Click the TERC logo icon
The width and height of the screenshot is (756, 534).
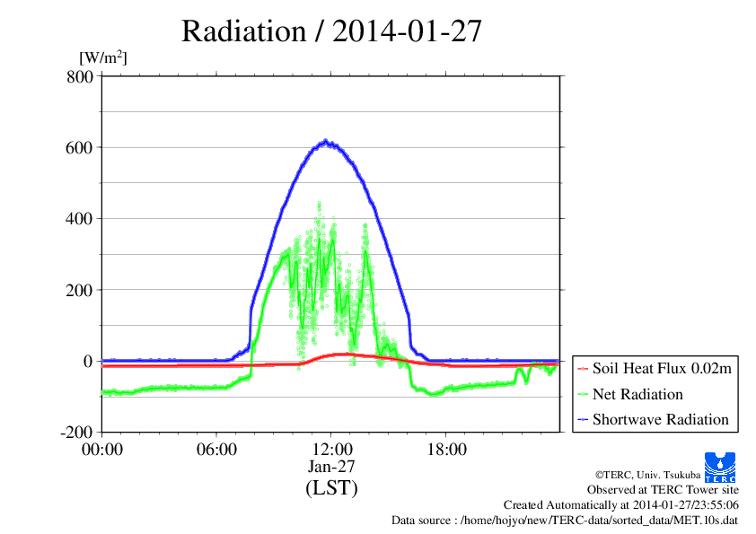pyautogui.click(x=720, y=468)
